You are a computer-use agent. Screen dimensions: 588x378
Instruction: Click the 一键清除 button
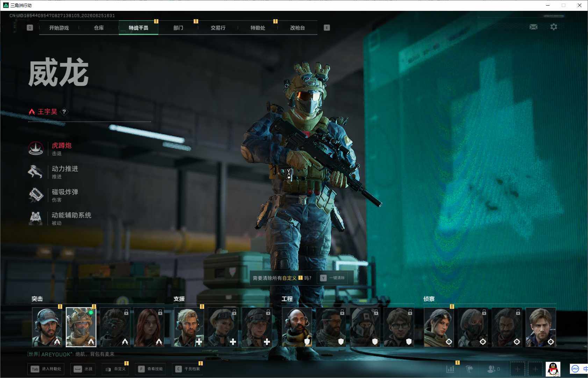pos(333,278)
